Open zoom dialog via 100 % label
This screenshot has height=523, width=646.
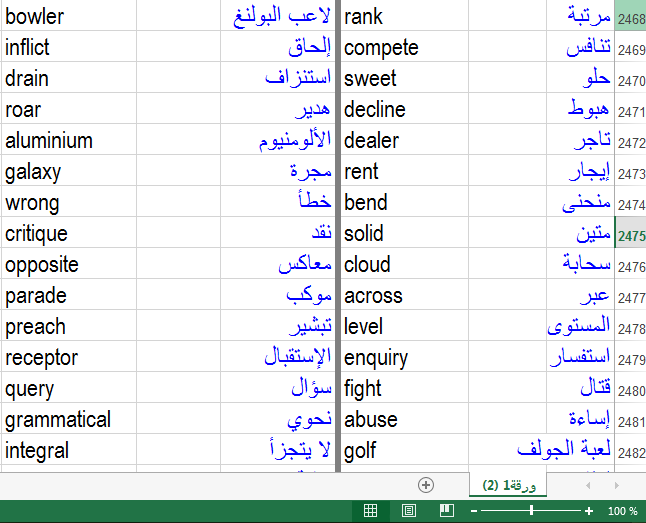coord(623,511)
